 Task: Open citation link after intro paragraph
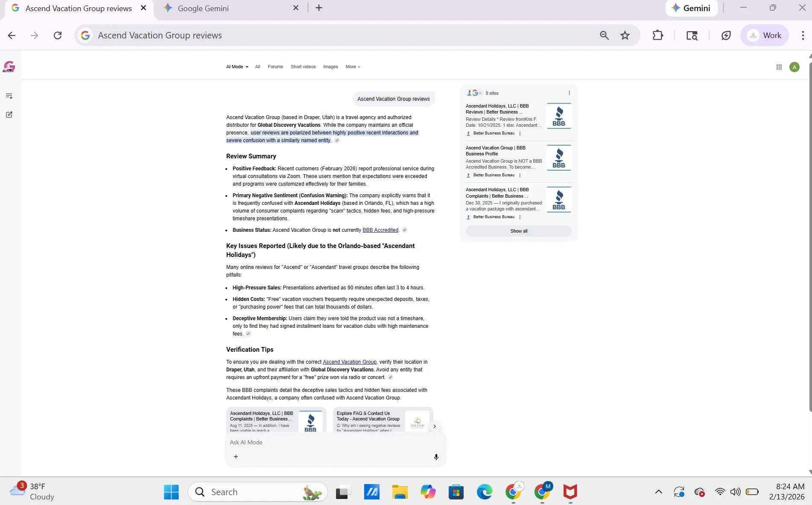tap(337, 140)
